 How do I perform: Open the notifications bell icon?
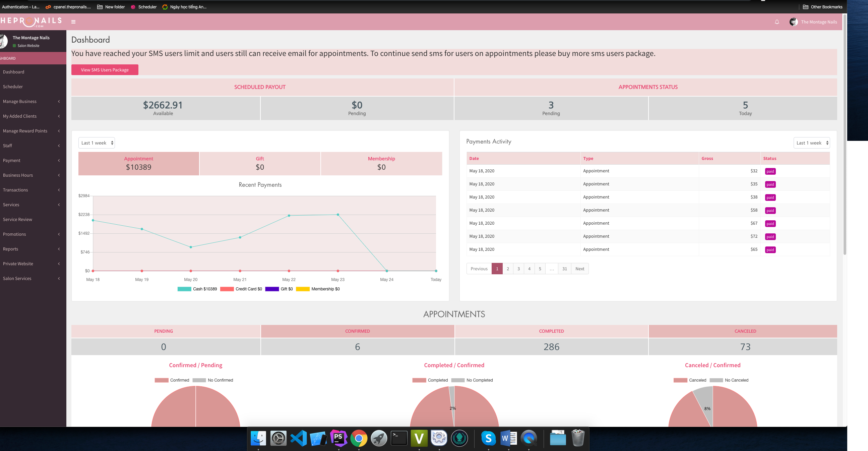777,22
